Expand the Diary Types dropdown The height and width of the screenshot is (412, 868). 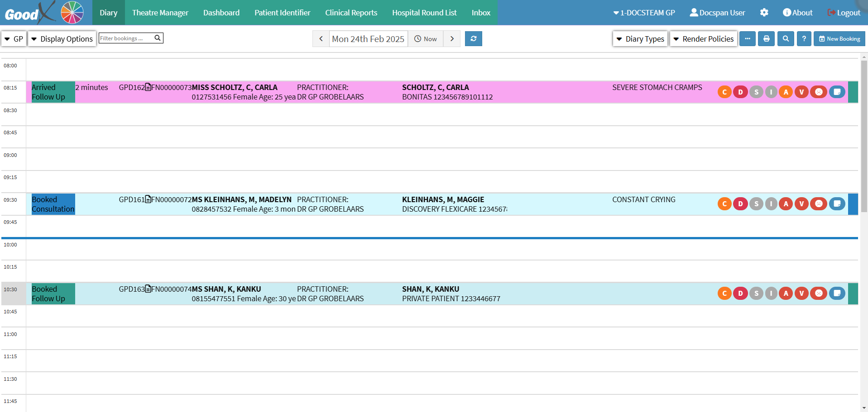[x=640, y=39]
